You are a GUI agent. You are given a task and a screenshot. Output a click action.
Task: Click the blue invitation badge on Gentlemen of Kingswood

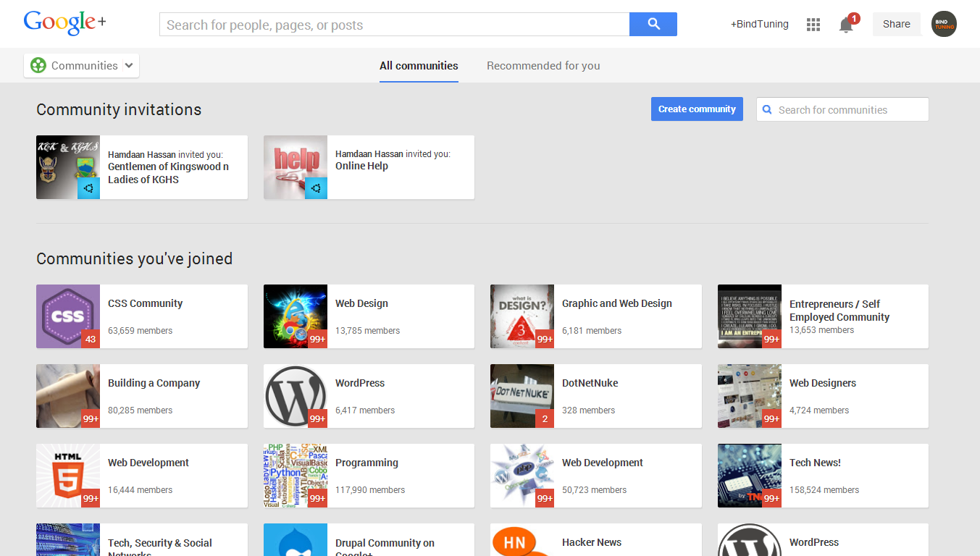89,188
